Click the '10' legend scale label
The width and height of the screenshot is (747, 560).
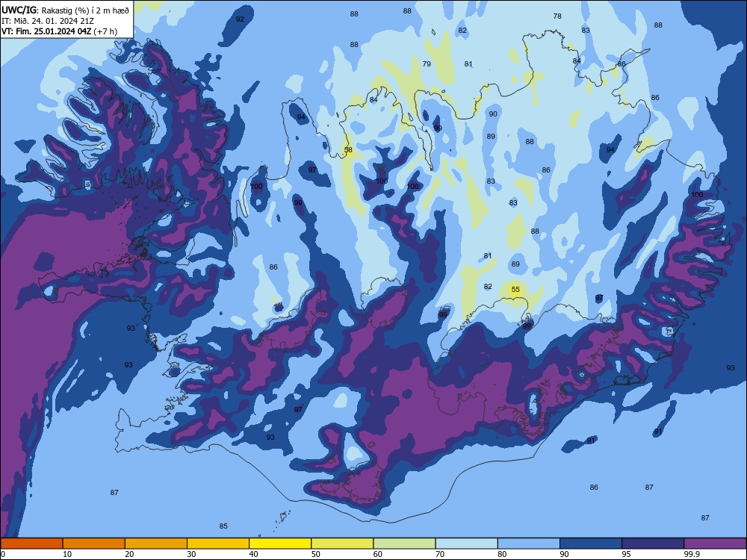point(67,554)
